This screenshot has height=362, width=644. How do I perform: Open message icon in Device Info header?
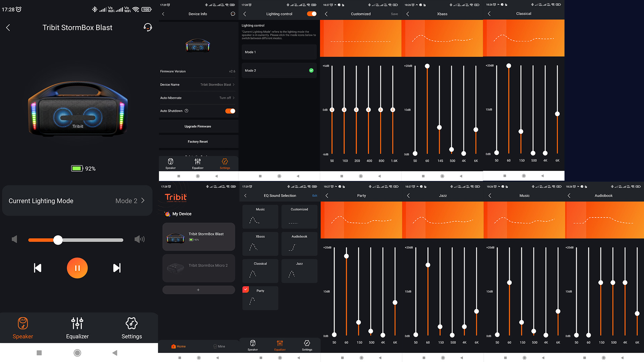pos(233,14)
